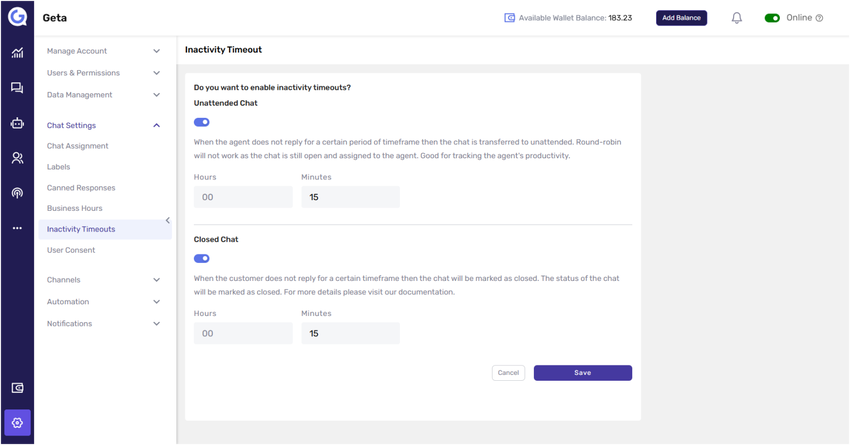
Task: Open the wallet icon in left sidebar
Action: tap(17, 388)
